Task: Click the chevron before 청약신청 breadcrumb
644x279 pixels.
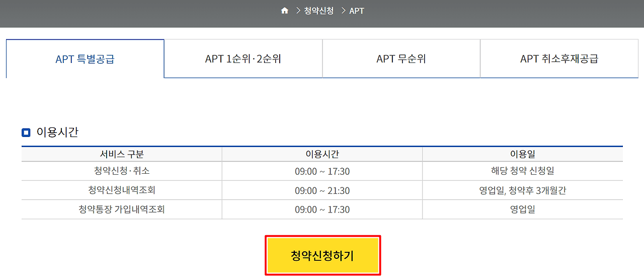Action: point(298,11)
